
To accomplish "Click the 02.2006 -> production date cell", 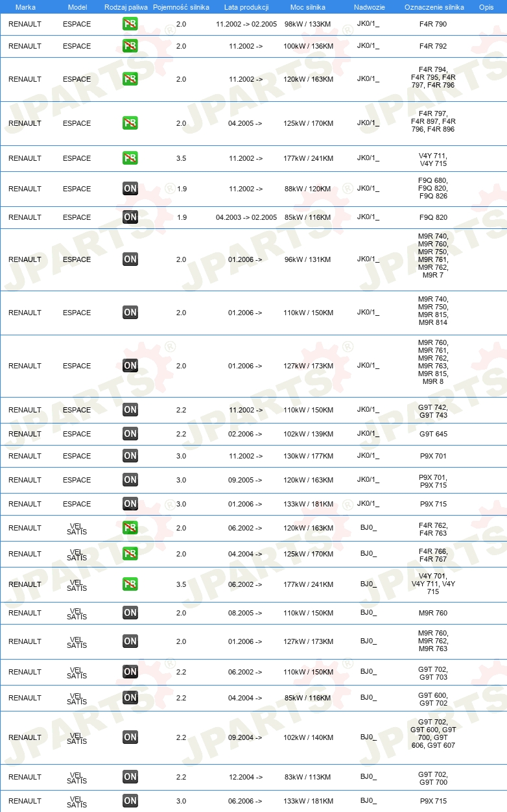I will [246, 434].
